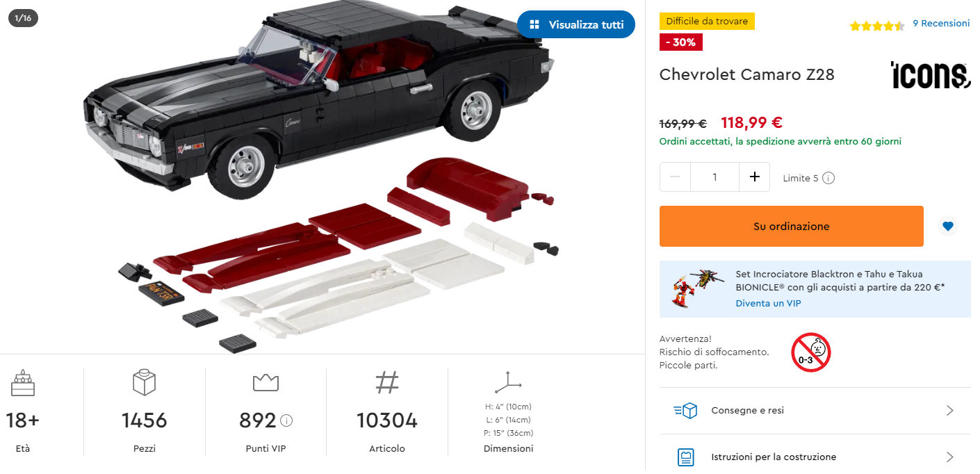Click the LEGO Icons brand logo
Image resolution: width=980 pixels, height=474 pixels.
(x=931, y=75)
